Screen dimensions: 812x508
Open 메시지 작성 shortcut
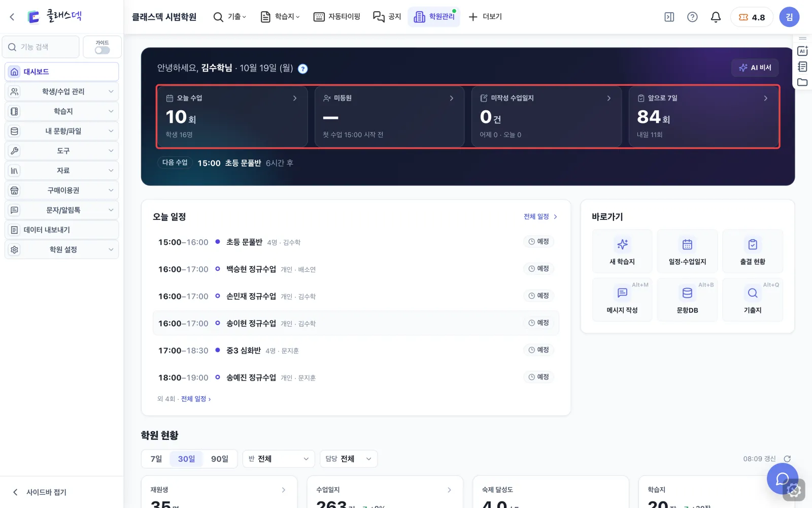622,300
